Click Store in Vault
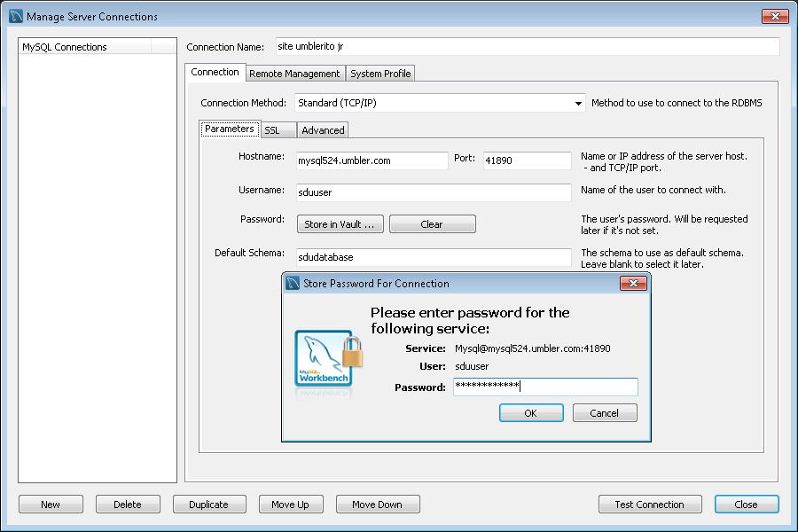This screenshot has height=532, width=798. point(340,223)
